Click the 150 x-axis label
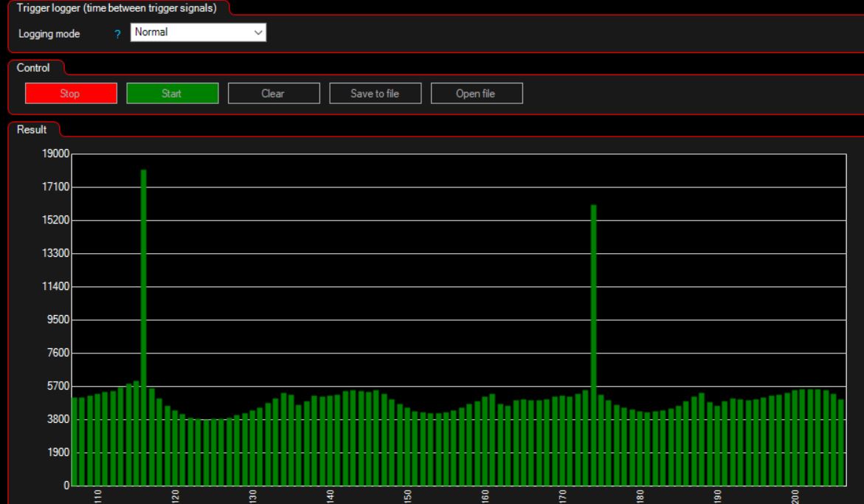864x504 pixels. (x=408, y=496)
